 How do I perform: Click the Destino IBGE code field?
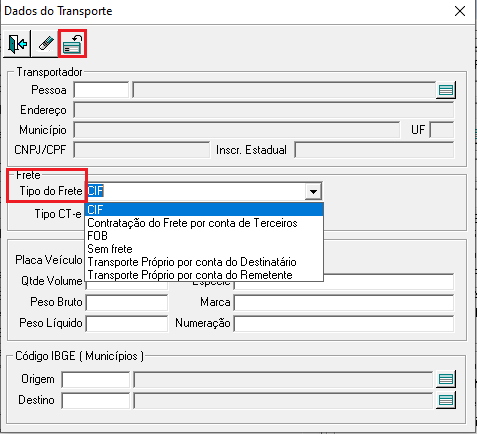click(96, 400)
